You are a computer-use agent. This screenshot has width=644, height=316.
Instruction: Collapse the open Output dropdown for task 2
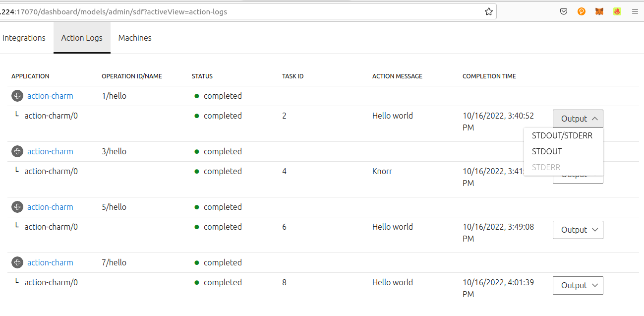pyautogui.click(x=578, y=119)
